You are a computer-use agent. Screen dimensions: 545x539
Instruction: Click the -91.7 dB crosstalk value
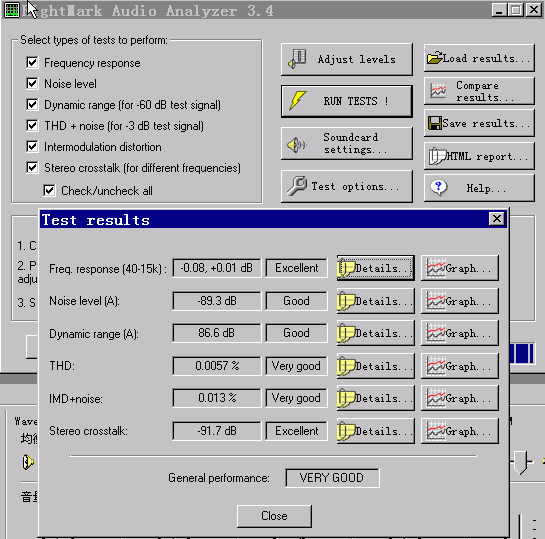click(217, 431)
